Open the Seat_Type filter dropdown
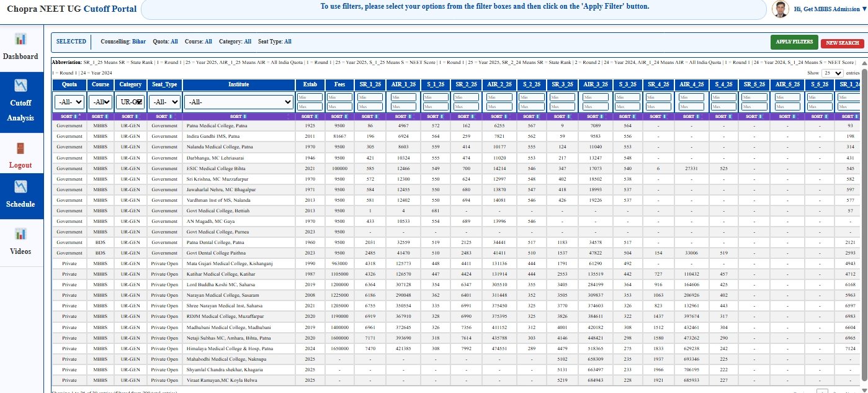Image resolution: width=868 pixels, height=393 pixels. [x=164, y=102]
